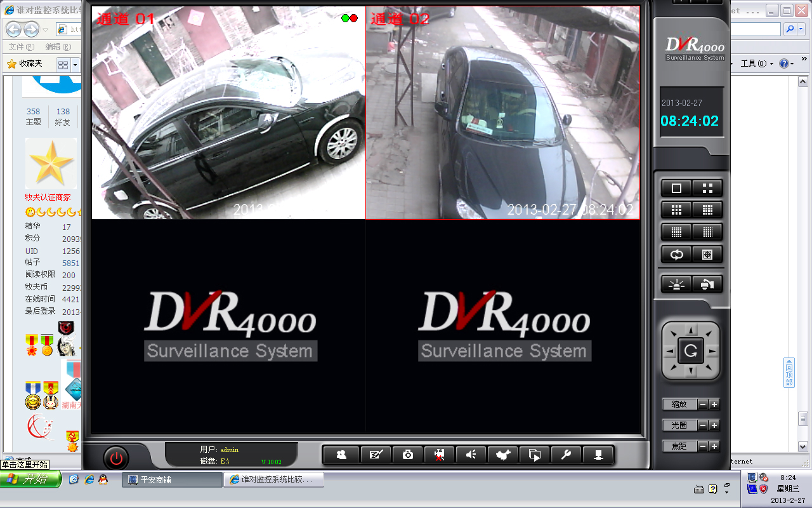Select the sixteen-camera grid layout

[707, 210]
